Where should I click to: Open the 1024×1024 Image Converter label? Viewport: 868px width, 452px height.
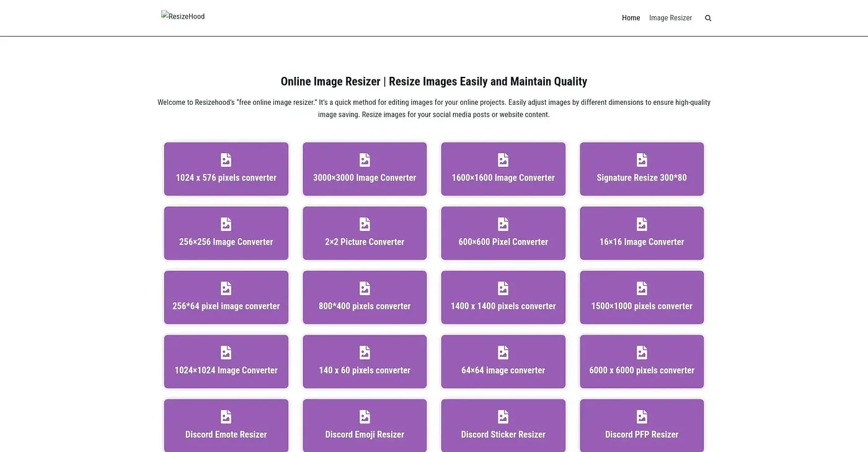(x=226, y=370)
